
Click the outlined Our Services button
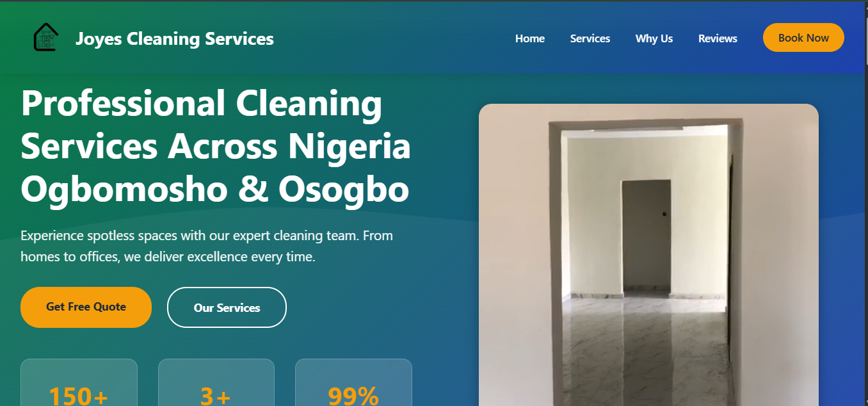(x=227, y=307)
